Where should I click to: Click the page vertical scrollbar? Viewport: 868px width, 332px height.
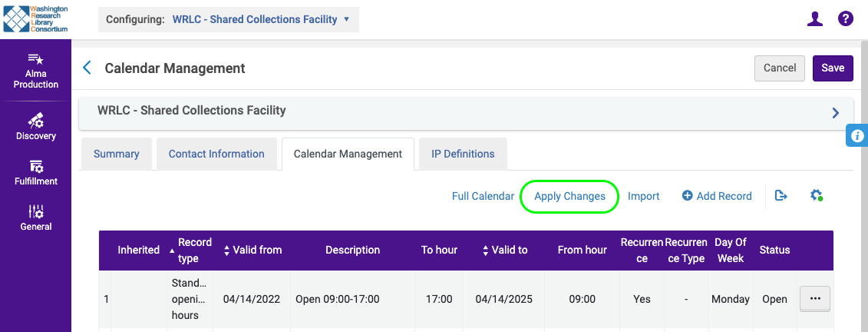(x=863, y=186)
